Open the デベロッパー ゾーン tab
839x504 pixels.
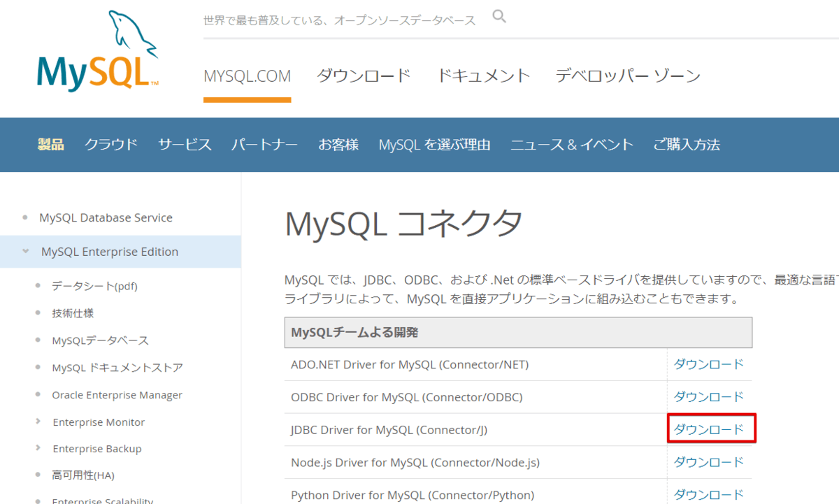[x=628, y=76]
